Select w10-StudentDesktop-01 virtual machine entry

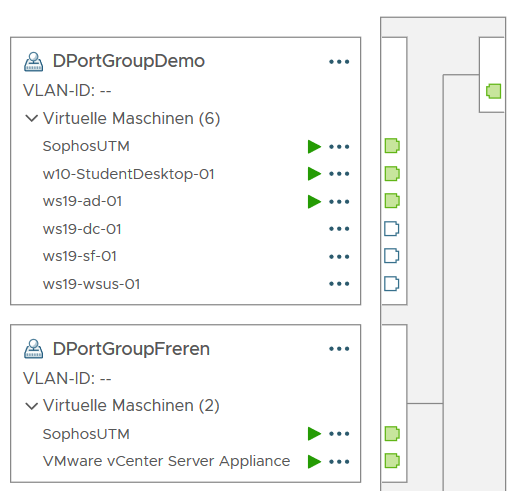click(128, 174)
